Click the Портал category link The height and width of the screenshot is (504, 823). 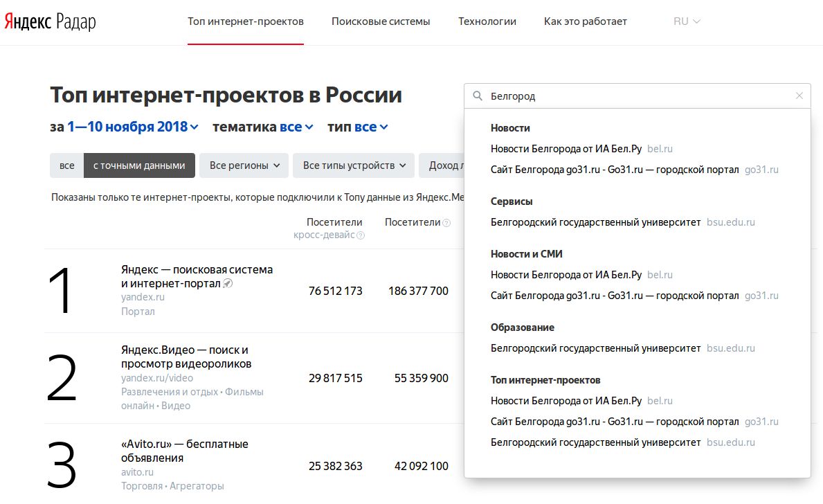(x=138, y=312)
